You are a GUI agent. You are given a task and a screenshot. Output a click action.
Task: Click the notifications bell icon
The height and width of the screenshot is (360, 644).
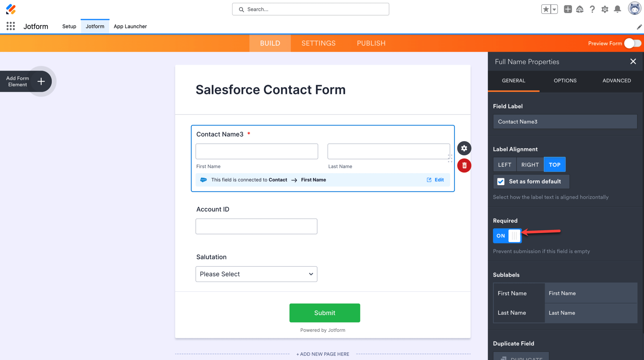pos(617,9)
